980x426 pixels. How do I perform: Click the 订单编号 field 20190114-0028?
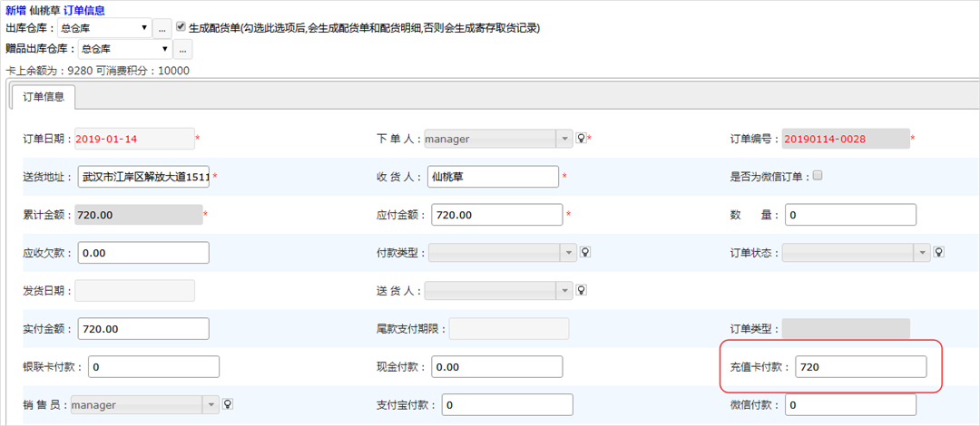(847, 139)
